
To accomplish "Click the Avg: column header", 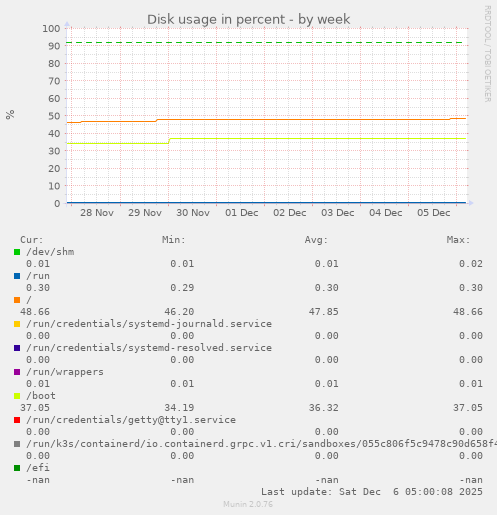I will pos(316,240).
